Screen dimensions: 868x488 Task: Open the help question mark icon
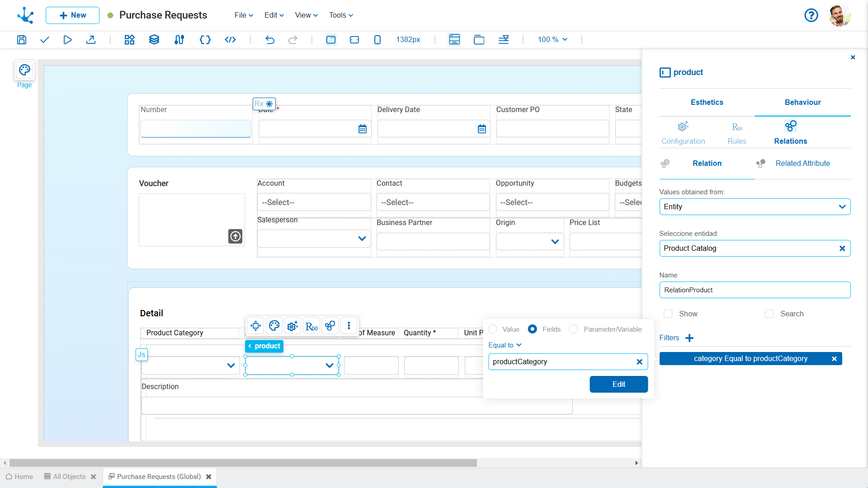pos(811,15)
